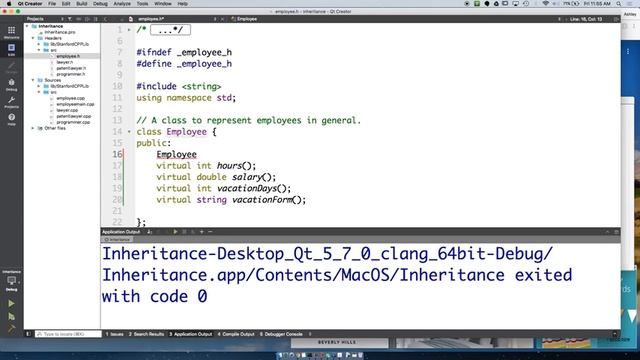The width and height of the screenshot is (640, 360).
Task: Select Inheritance.pro in project tree
Action: coord(60,32)
